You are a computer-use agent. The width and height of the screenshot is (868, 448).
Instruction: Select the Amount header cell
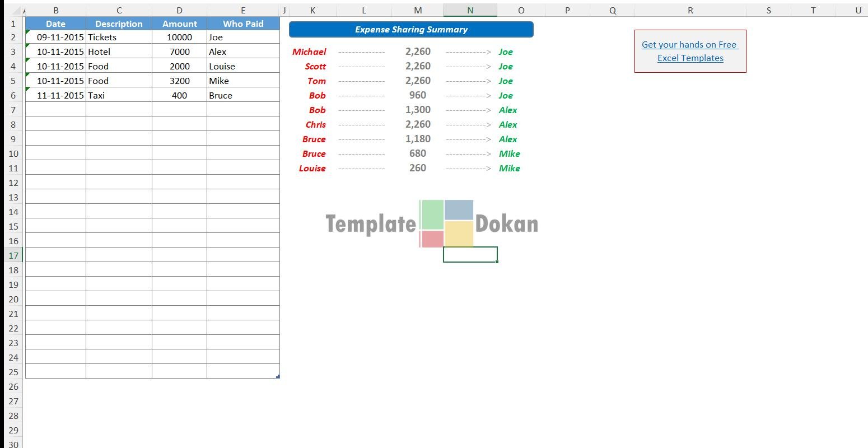coord(179,24)
